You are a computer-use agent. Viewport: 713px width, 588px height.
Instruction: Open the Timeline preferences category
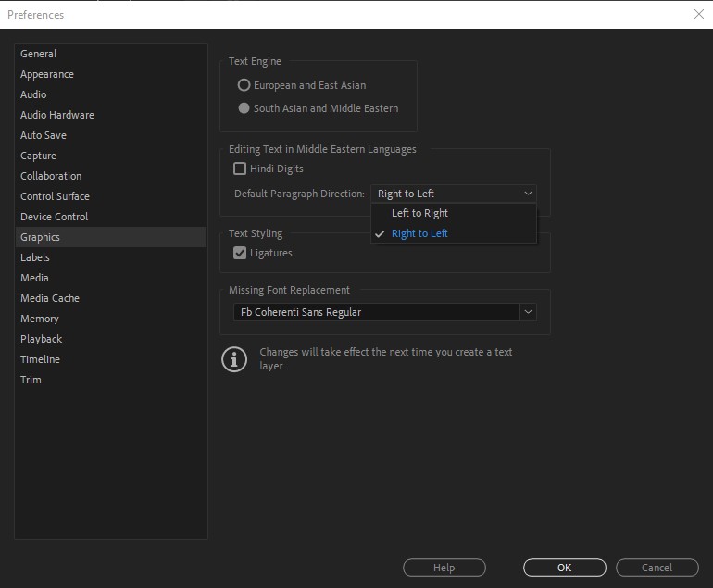click(x=40, y=359)
